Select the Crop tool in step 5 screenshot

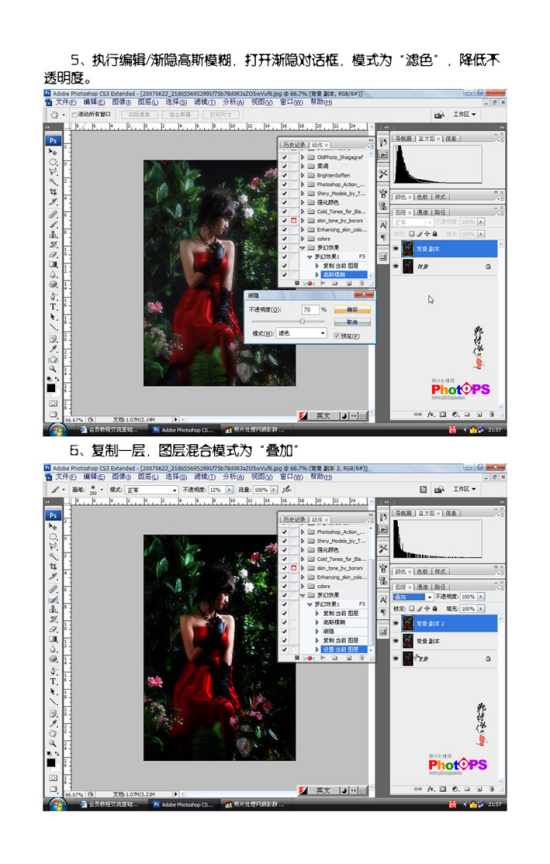coord(53,192)
